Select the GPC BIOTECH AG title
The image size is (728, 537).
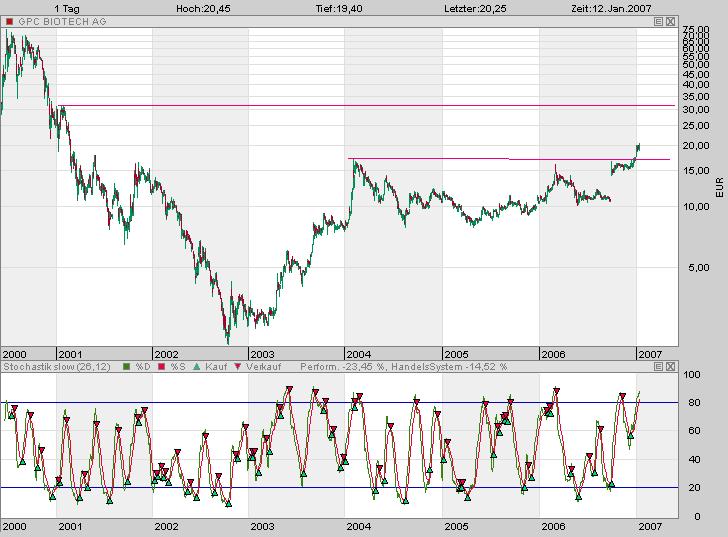62,21
